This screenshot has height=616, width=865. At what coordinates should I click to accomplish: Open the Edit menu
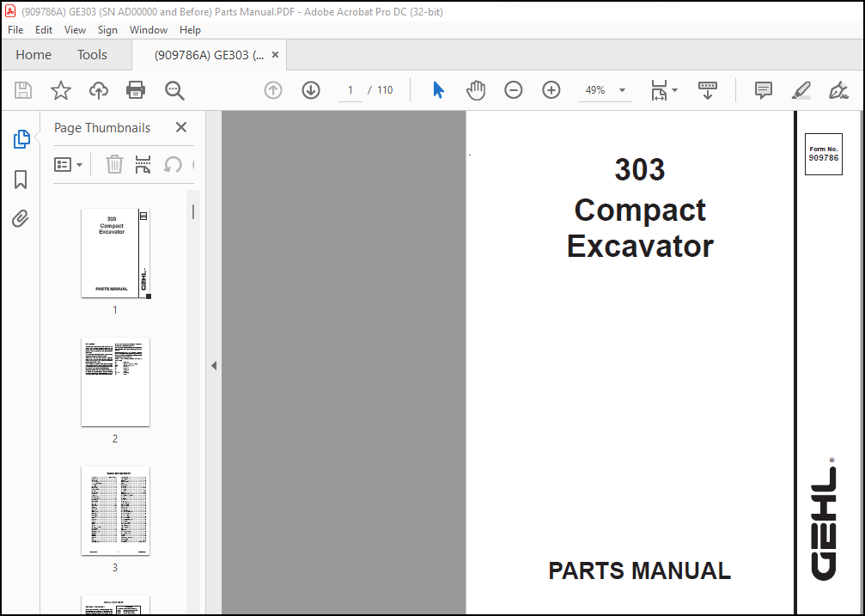pyautogui.click(x=44, y=30)
